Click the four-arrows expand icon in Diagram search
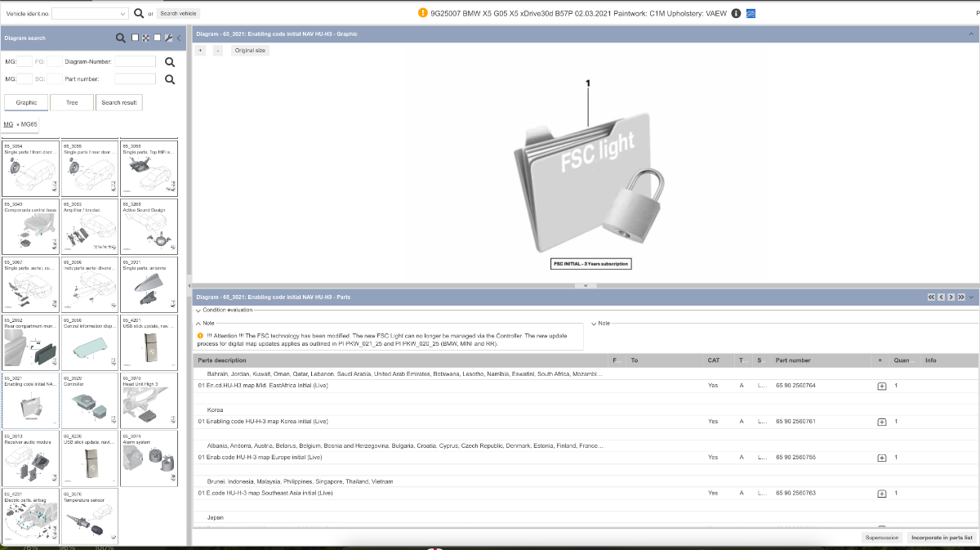The width and height of the screenshot is (980, 550). click(x=145, y=38)
